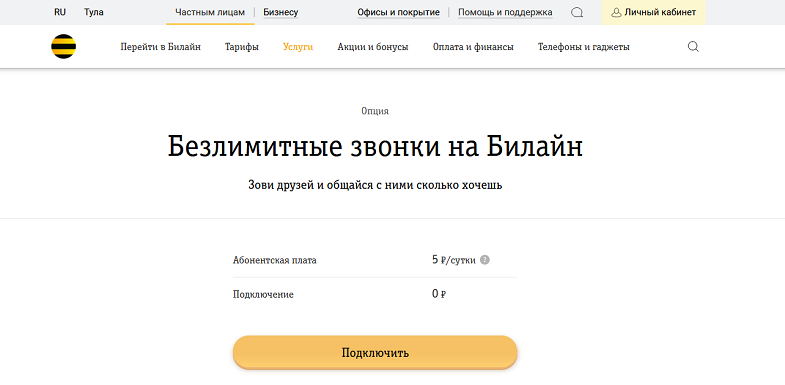Switch language via RU
The image size is (785, 385).
click(60, 12)
